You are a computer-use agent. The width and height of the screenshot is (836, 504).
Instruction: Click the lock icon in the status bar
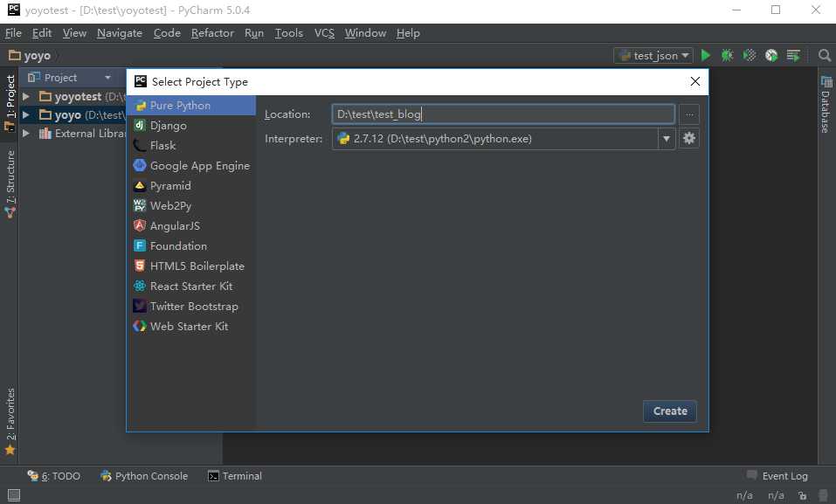pos(803,495)
